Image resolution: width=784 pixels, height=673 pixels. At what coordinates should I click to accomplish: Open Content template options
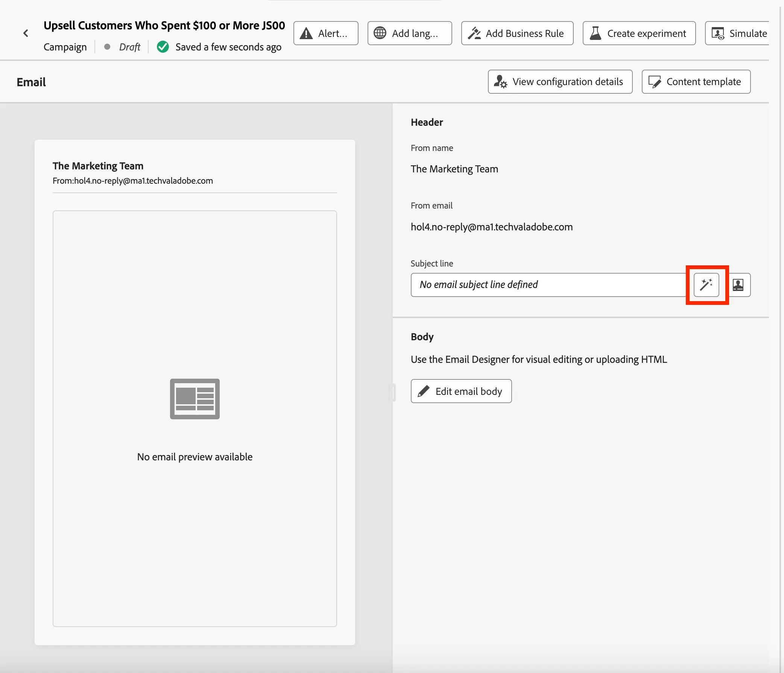pyautogui.click(x=696, y=82)
